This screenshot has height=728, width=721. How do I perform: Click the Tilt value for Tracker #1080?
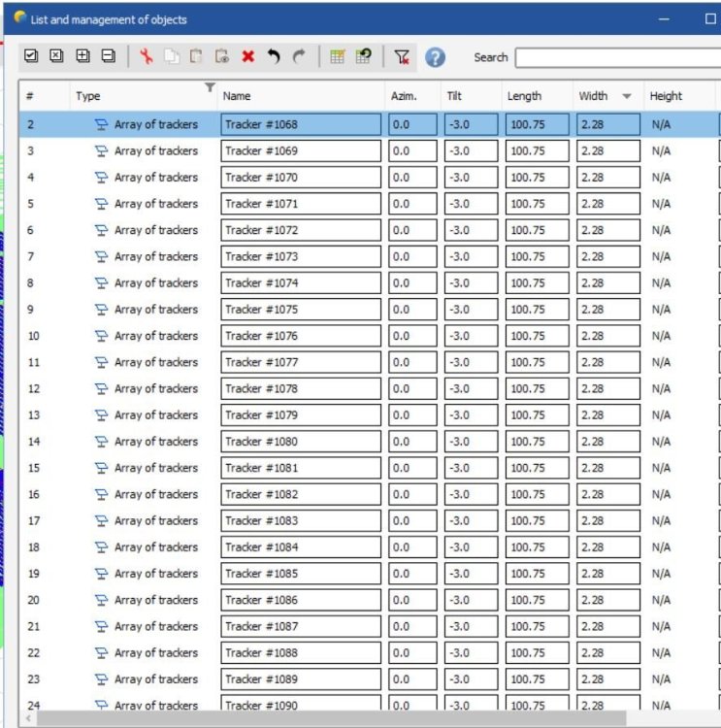471,442
